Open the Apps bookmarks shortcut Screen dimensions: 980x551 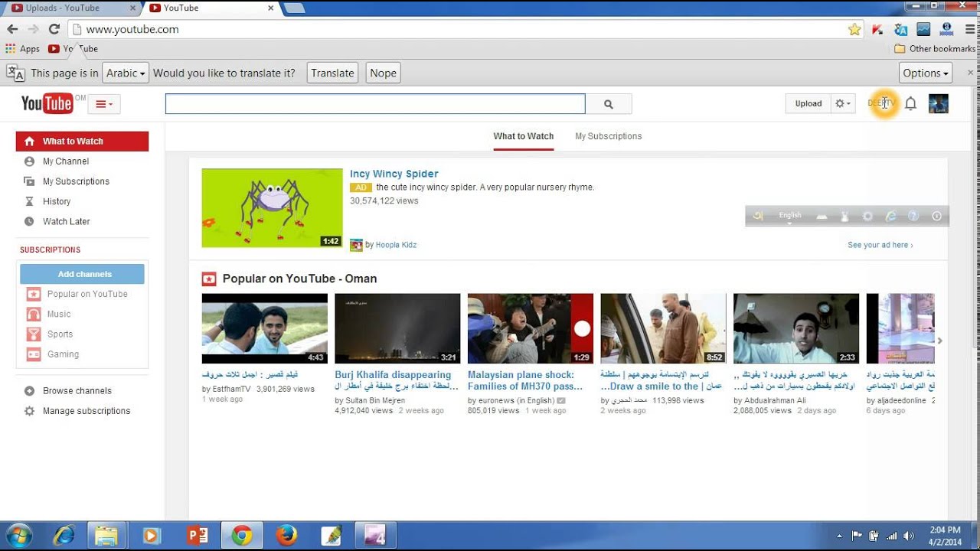[x=23, y=49]
